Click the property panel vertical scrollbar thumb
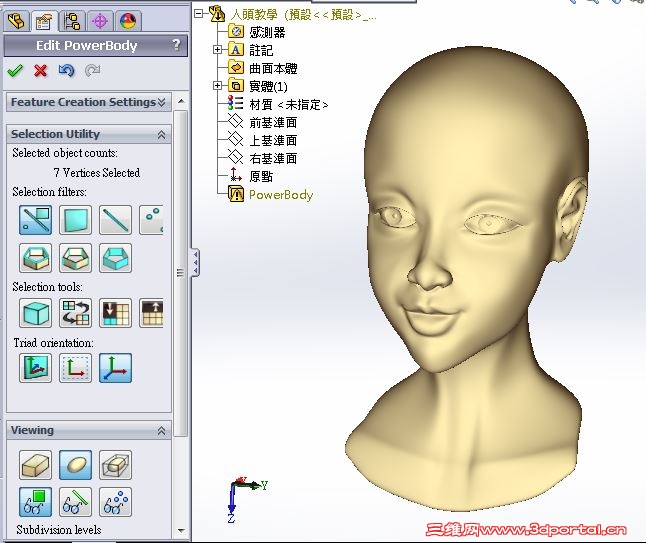The width and height of the screenshot is (646, 543). [x=180, y=273]
